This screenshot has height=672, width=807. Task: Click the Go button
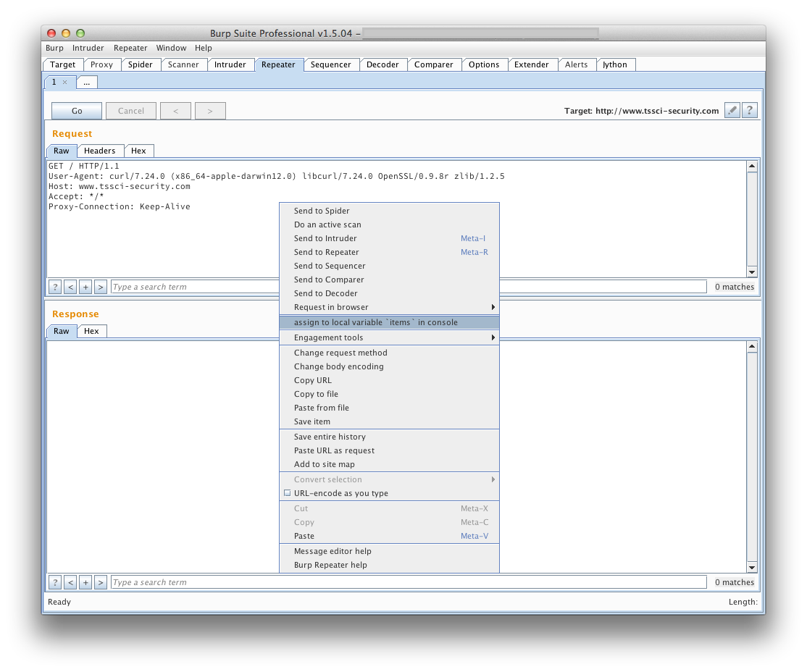click(77, 111)
